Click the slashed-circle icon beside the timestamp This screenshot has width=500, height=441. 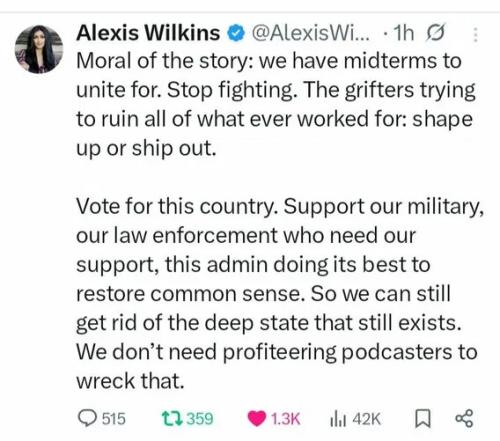pyautogui.click(x=435, y=33)
